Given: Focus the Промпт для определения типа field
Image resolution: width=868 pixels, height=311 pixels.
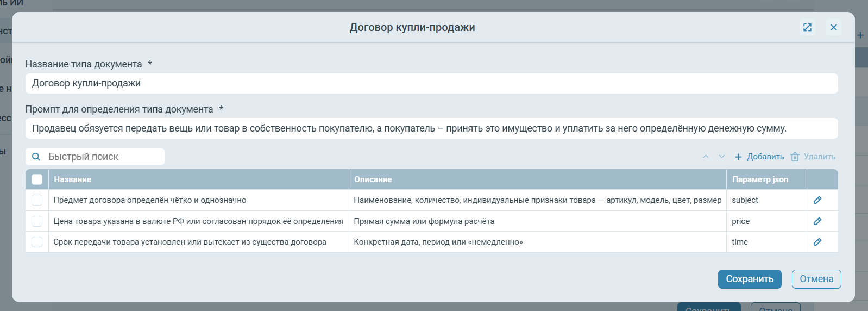Looking at the screenshot, I should (x=431, y=128).
